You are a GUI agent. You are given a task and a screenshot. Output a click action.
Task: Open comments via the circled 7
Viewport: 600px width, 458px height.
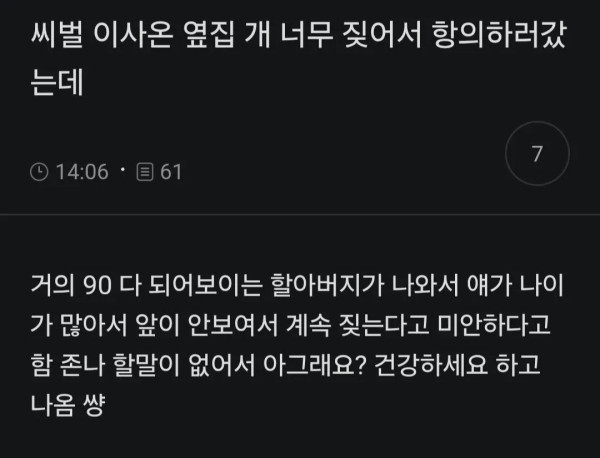coord(537,153)
